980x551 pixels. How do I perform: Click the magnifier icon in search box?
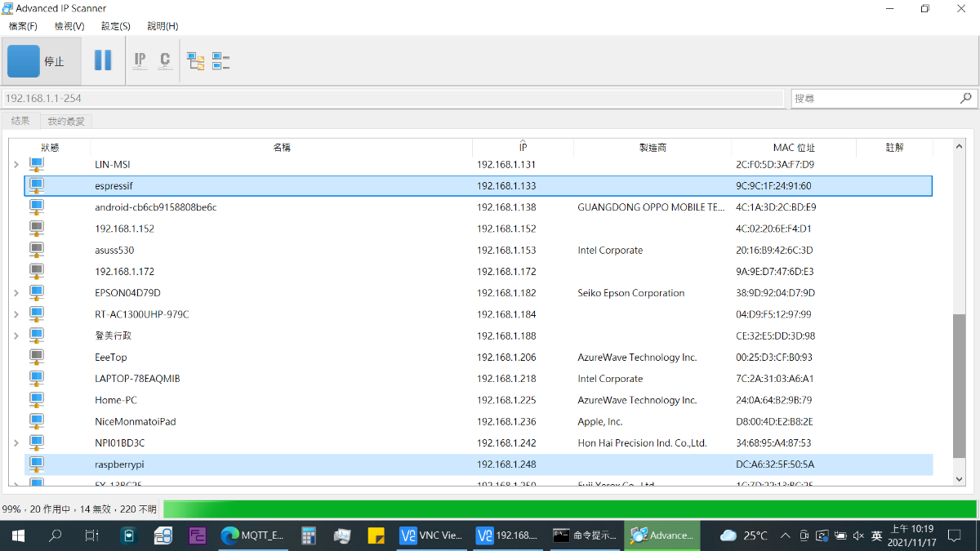[x=966, y=98]
